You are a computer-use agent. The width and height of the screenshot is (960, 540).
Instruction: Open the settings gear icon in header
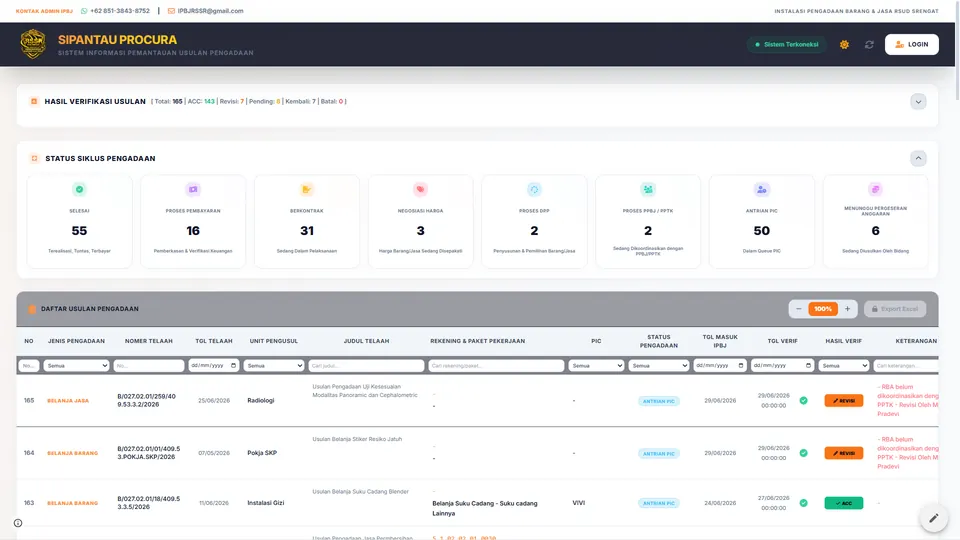pos(844,45)
